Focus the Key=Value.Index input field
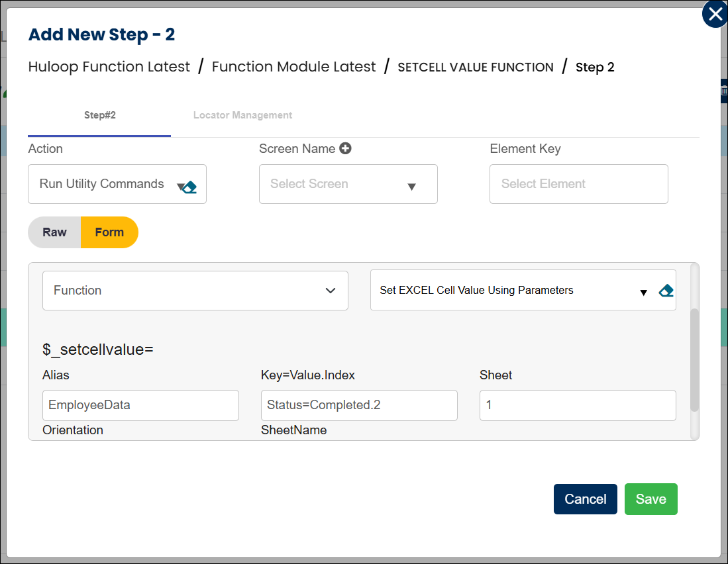The image size is (728, 564). point(359,405)
